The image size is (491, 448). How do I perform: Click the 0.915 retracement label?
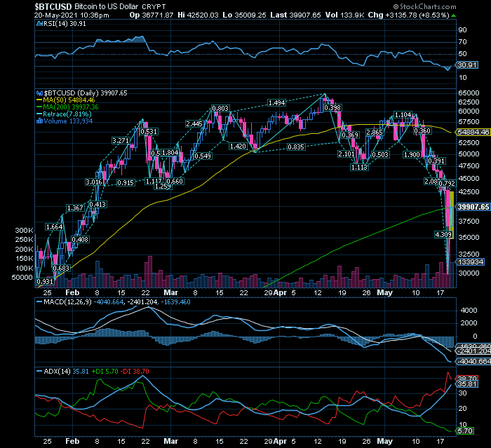click(126, 182)
